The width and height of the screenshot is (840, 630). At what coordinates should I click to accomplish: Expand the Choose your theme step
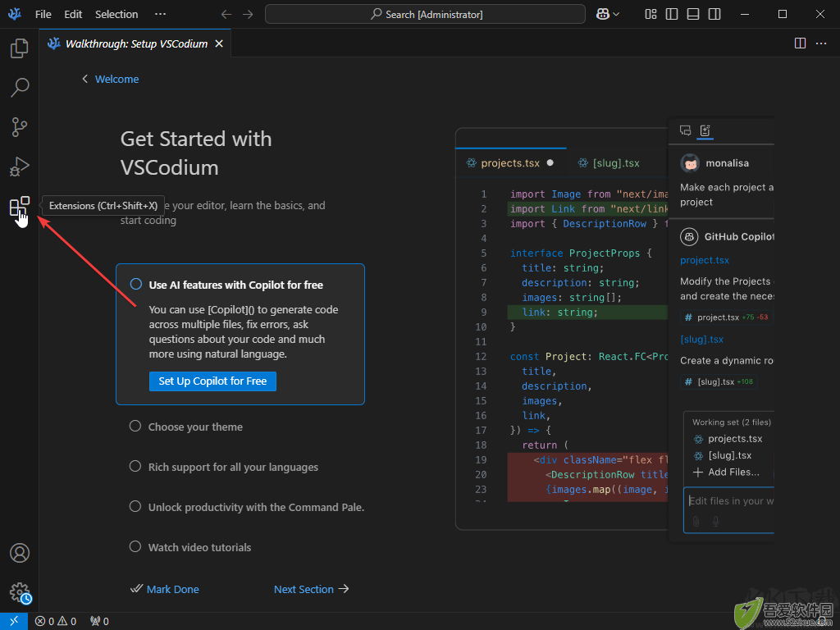point(195,427)
